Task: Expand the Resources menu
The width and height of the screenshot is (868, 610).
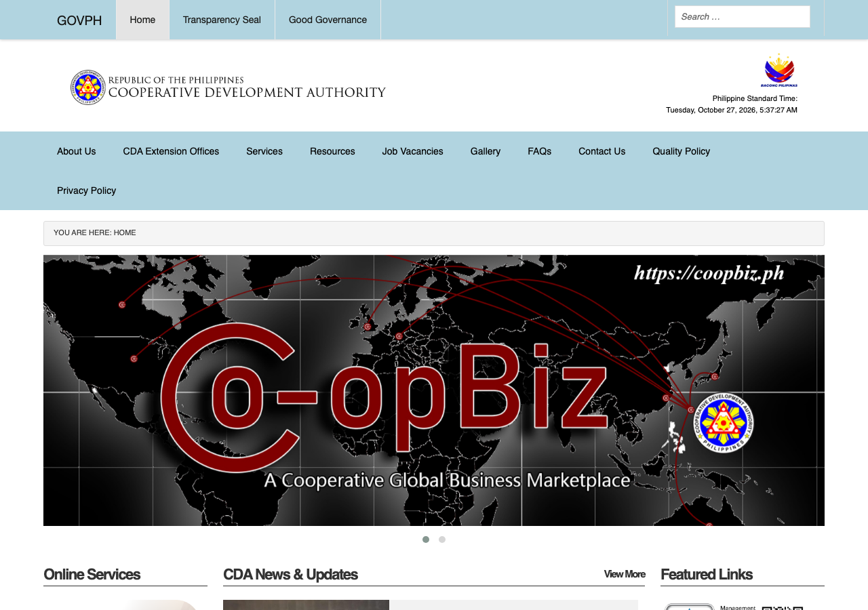Action: coord(332,151)
